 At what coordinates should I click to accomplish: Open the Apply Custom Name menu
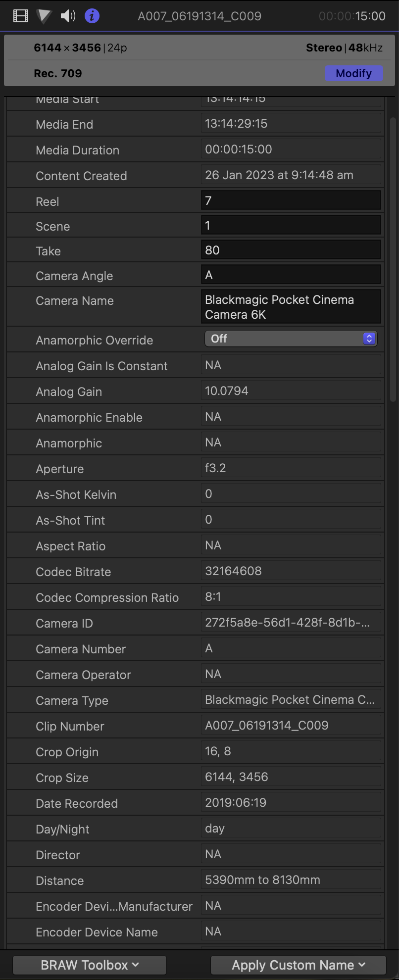point(299,965)
